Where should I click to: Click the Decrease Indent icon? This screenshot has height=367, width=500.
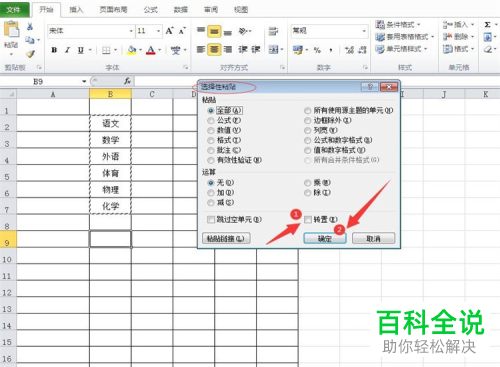tap(242, 50)
